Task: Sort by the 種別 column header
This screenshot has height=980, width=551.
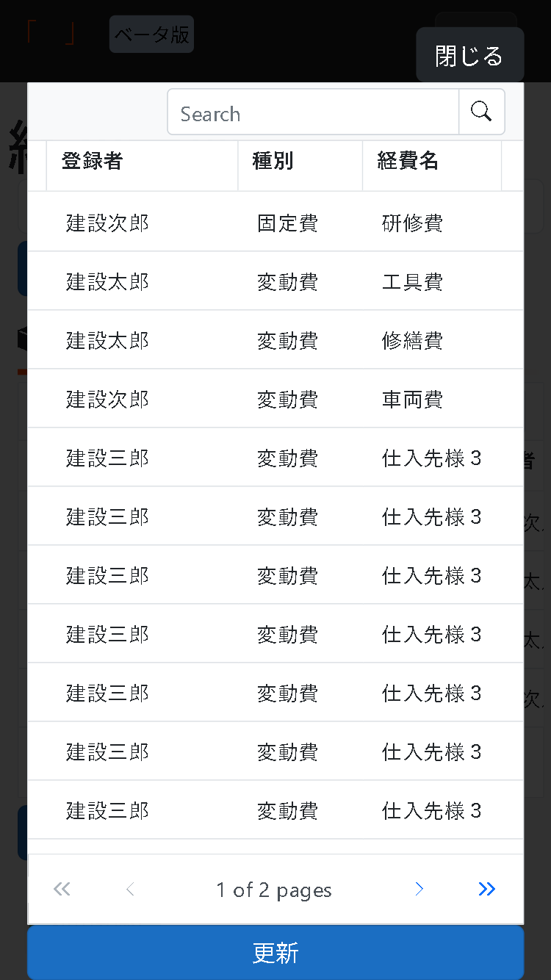Action: click(x=273, y=162)
